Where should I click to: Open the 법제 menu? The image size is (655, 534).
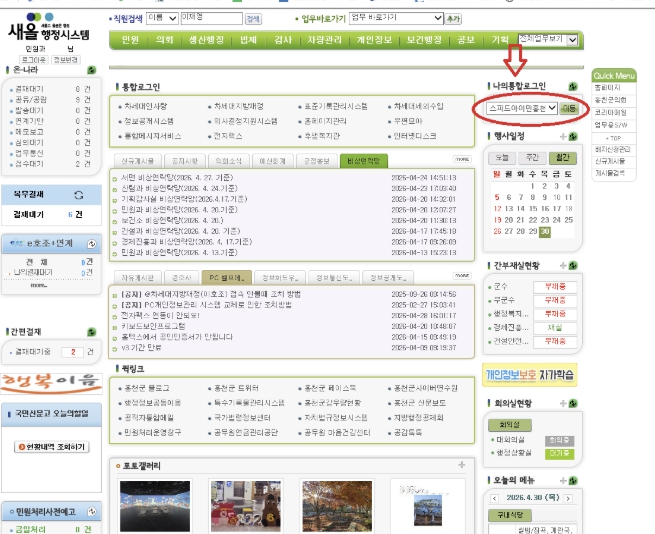(248, 40)
